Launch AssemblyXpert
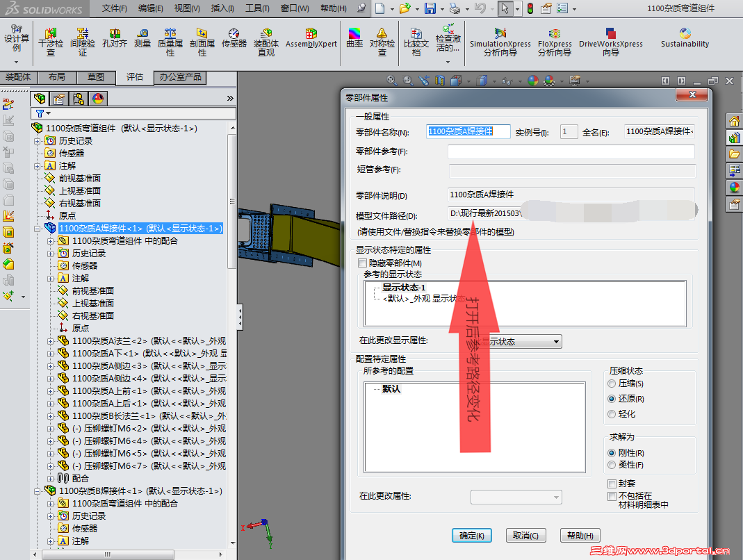Screen dimensions: 743x560 (x=311, y=38)
